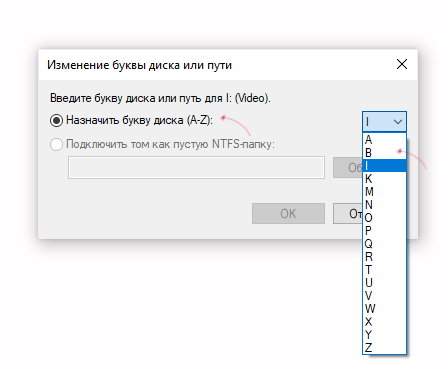This screenshot has height=370, width=443.
Task: Pick highlighted letter I in dropdown list
Action: pos(384,166)
